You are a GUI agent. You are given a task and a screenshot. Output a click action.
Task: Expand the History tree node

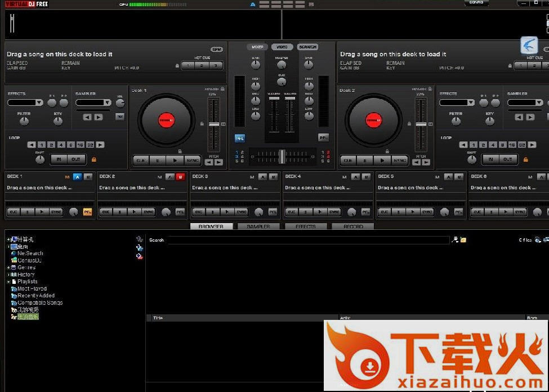pyautogui.click(x=8, y=275)
